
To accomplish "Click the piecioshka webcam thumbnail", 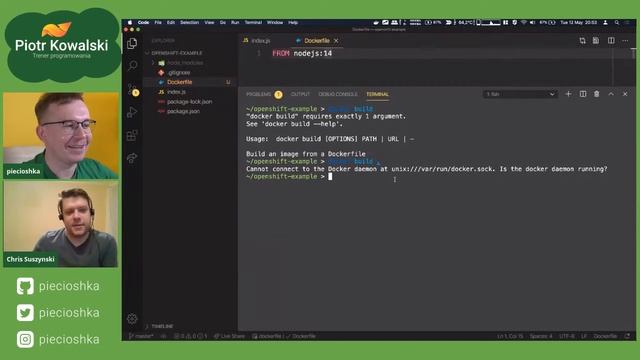I will pyautogui.click(x=61, y=136).
